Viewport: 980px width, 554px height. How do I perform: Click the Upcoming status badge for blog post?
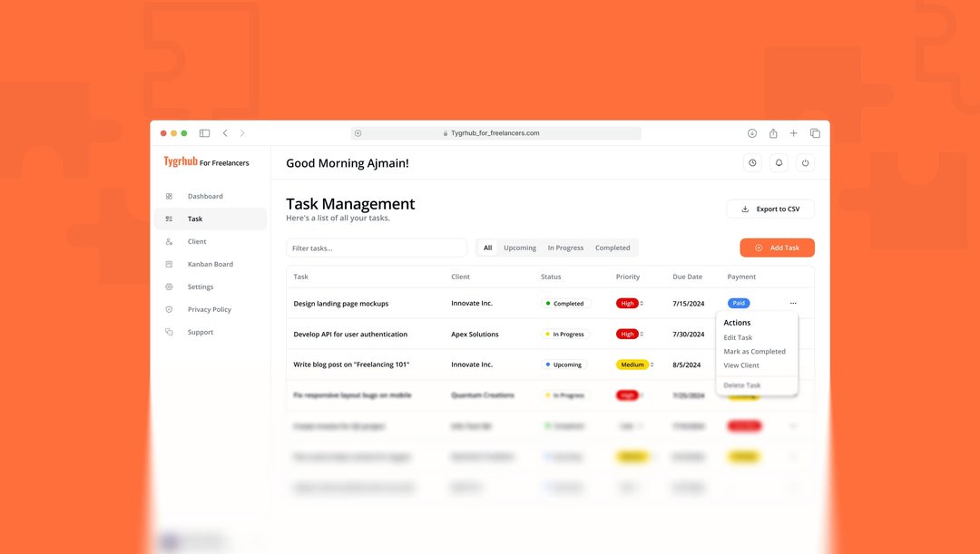click(564, 364)
